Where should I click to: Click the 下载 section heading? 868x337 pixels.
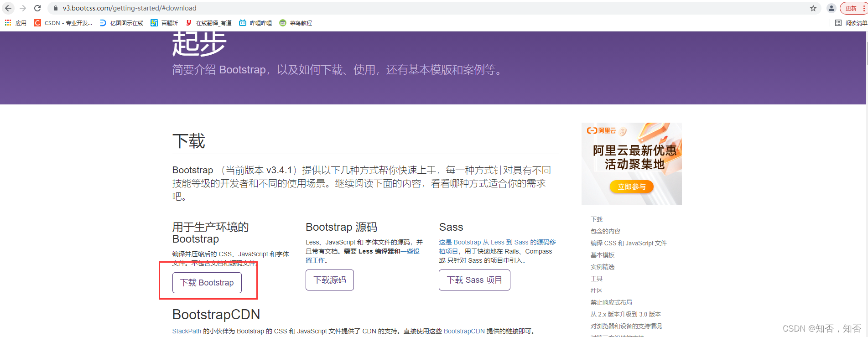189,141
